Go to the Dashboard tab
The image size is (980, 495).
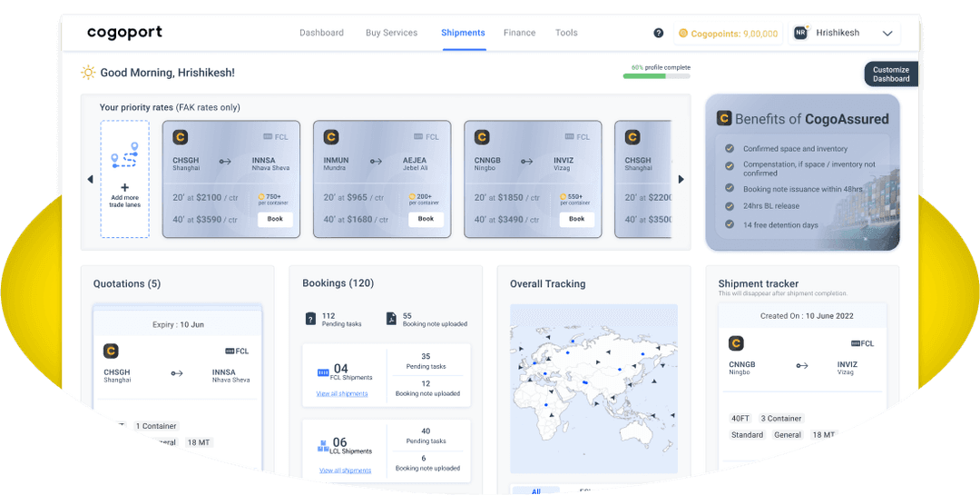pos(321,33)
